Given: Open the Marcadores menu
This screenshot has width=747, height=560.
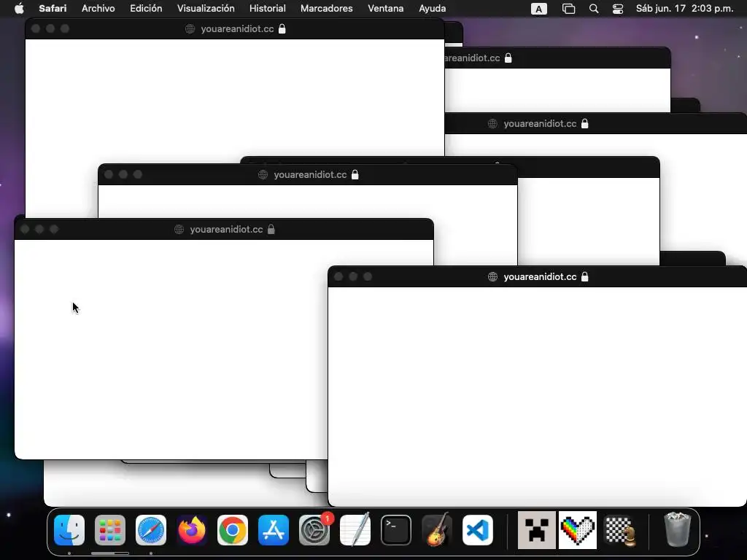Looking at the screenshot, I should 326,9.
